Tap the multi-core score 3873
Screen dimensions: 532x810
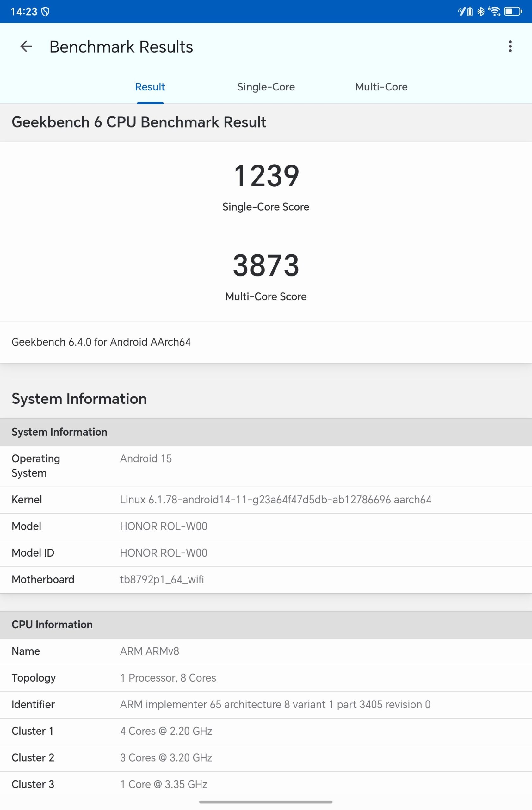tap(266, 265)
